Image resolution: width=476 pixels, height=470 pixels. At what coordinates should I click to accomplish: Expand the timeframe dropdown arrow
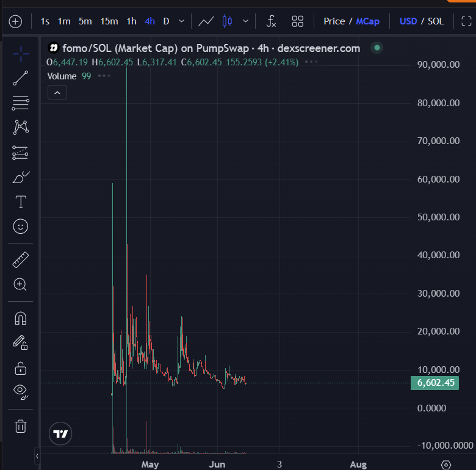tap(181, 21)
